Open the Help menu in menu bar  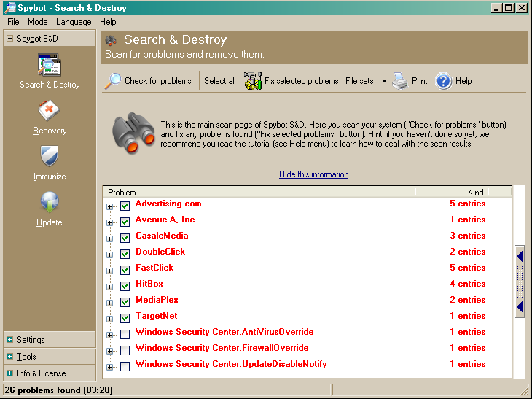pos(108,22)
